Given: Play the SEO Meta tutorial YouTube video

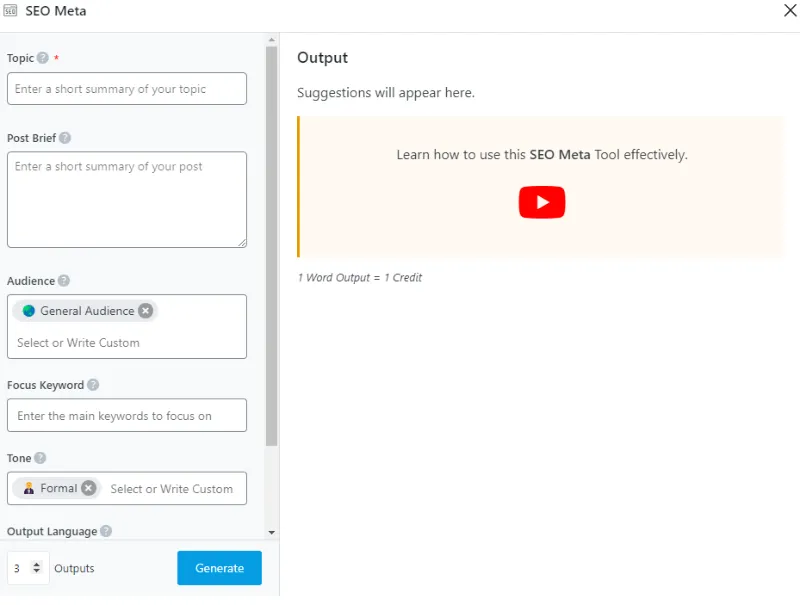Looking at the screenshot, I should 541,202.
